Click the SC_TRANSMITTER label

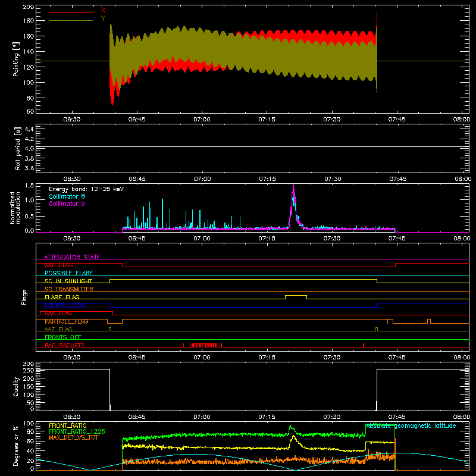(x=69, y=289)
